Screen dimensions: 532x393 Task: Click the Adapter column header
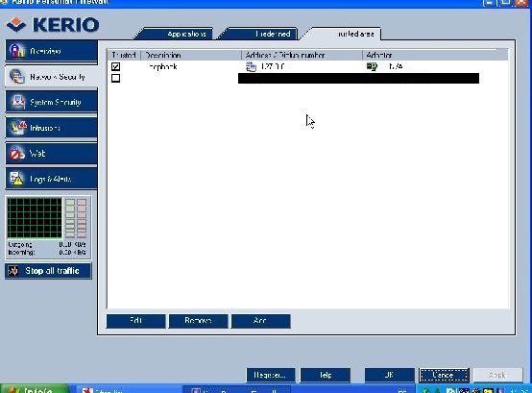tap(435, 55)
